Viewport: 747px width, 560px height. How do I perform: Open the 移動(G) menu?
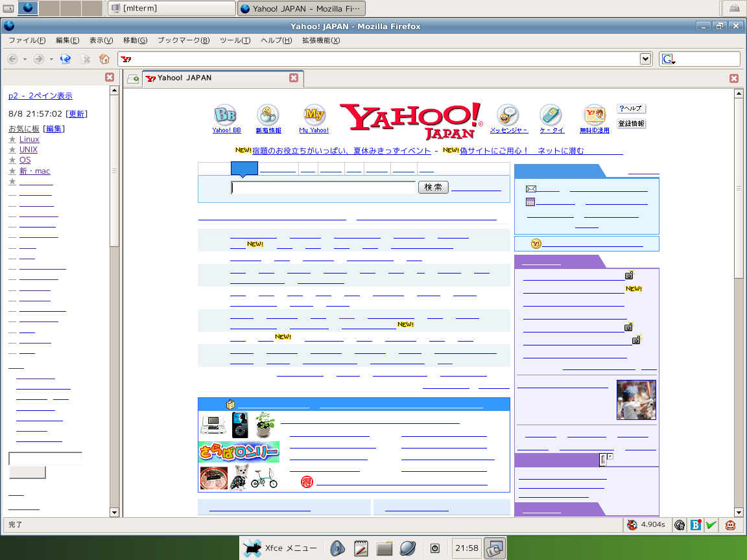click(x=136, y=40)
